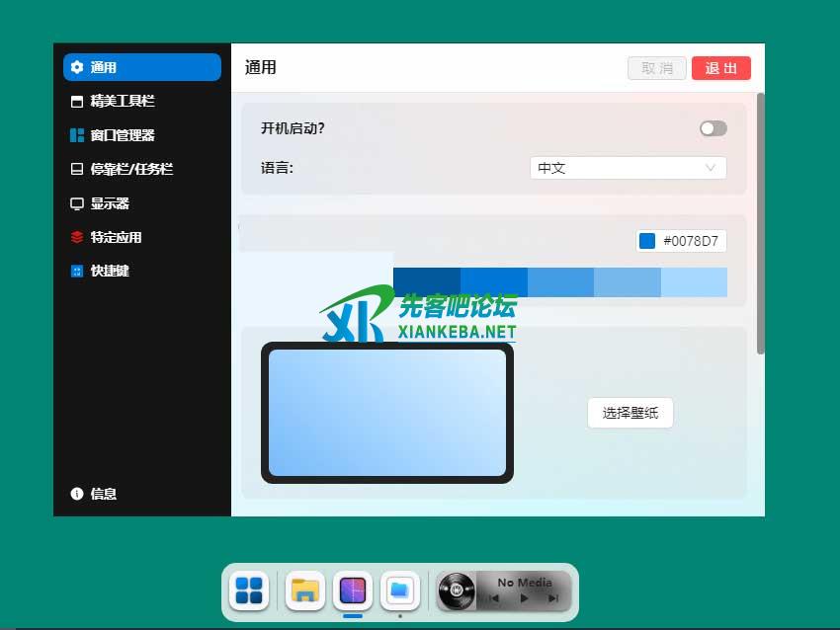Switch to the 窗口管理器 section
The image size is (840, 630).
[x=122, y=135]
